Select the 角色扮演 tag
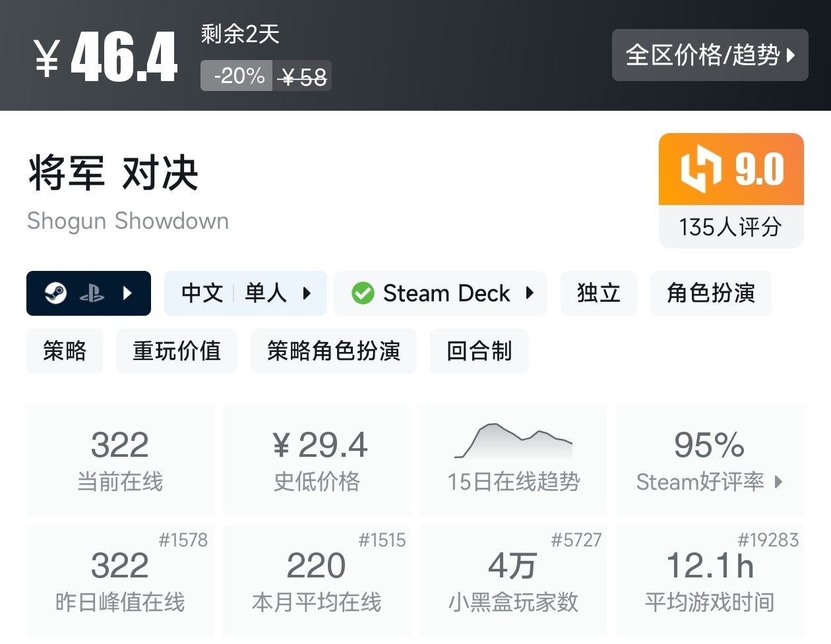 (x=710, y=293)
